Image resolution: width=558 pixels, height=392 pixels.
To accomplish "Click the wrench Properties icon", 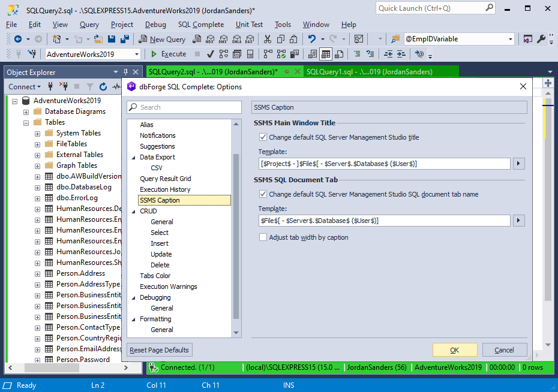I will [x=541, y=39].
